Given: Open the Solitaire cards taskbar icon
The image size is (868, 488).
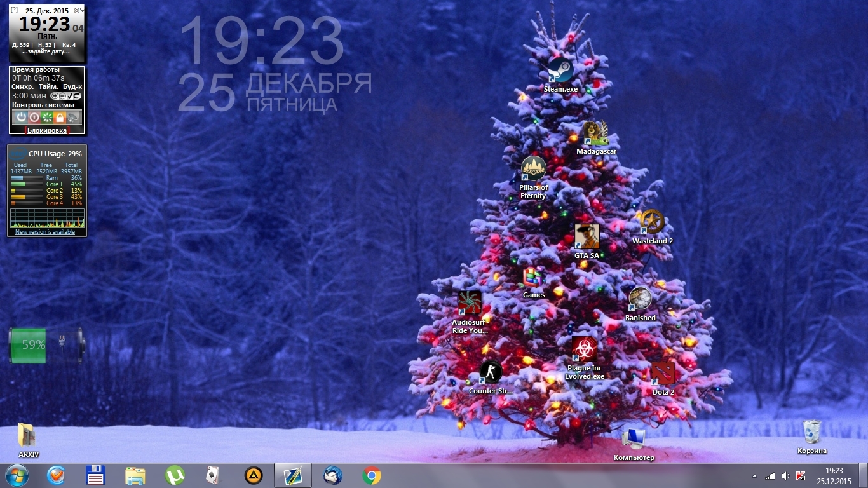Looking at the screenshot, I should pyautogui.click(x=214, y=475).
